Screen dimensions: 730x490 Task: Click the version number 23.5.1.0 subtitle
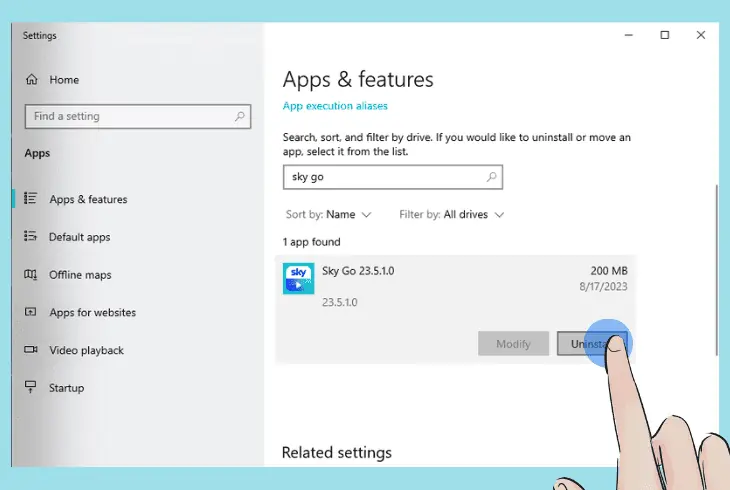click(339, 302)
